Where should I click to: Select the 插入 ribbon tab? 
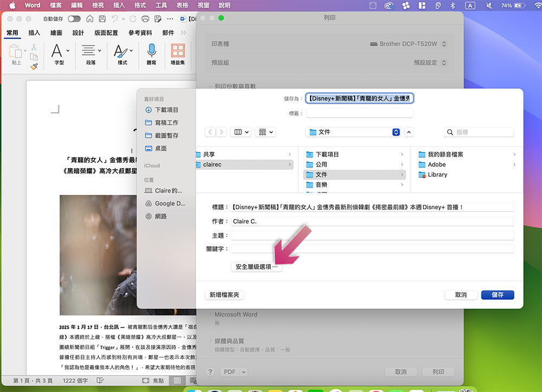[34, 33]
